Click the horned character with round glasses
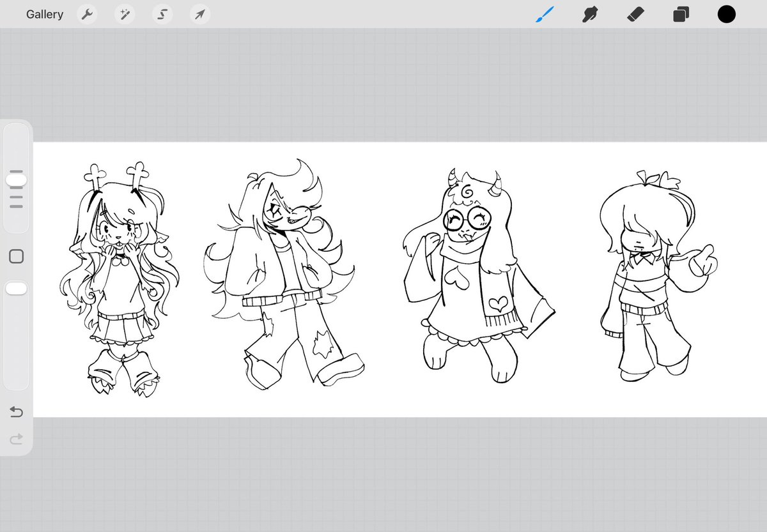Image resolution: width=767 pixels, height=532 pixels. pyautogui.click(x=478, y=276)
